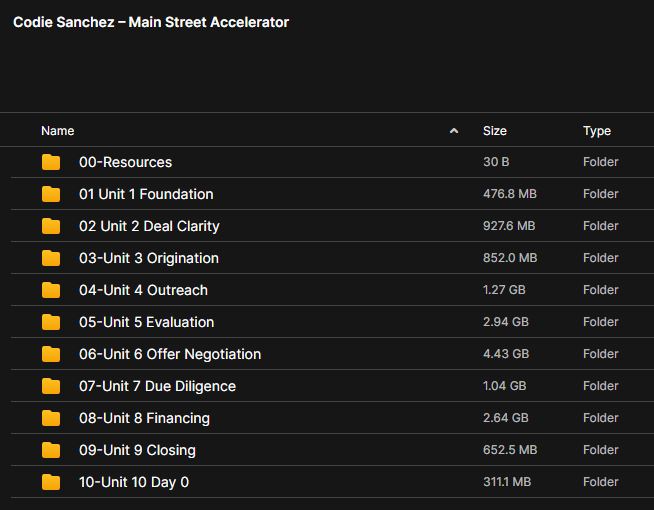The image size is (654, 510).
Task: Click the folder icon beside 00-Resources
Action: click(51, 162)
